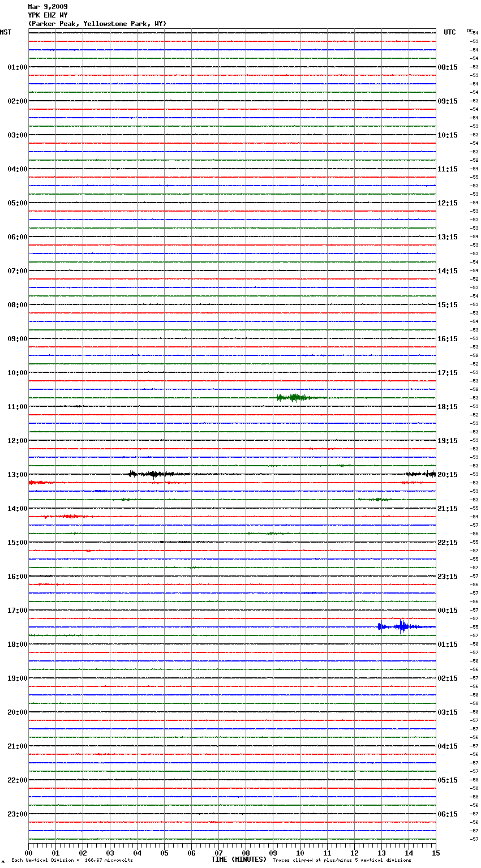Select the 23:00 MST row label
The height and width of the screenshot is (868, 481).
point(18,814)
